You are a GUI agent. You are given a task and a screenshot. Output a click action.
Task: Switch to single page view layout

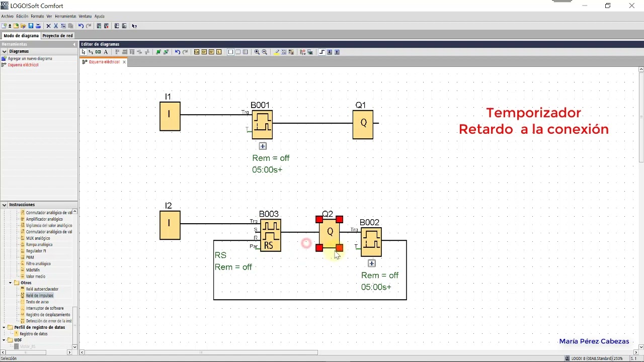click(x=231, y=52)
